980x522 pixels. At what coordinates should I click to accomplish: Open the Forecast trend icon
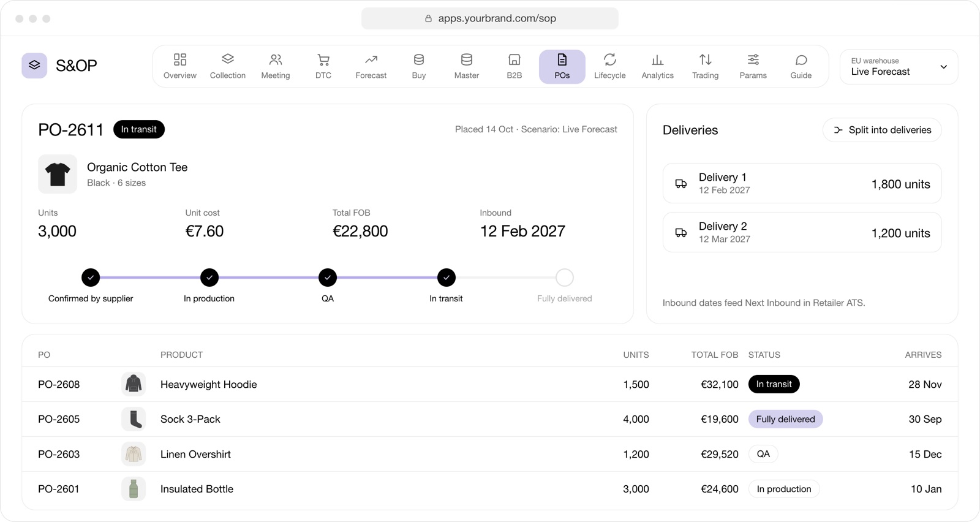coord(371,59)
